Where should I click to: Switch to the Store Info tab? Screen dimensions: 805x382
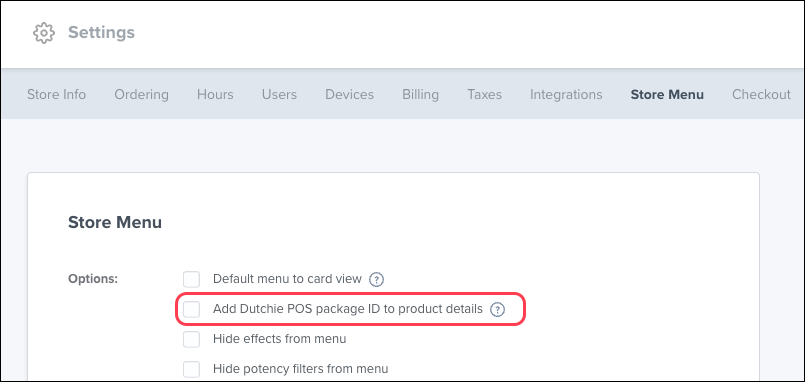pos(56,94)
